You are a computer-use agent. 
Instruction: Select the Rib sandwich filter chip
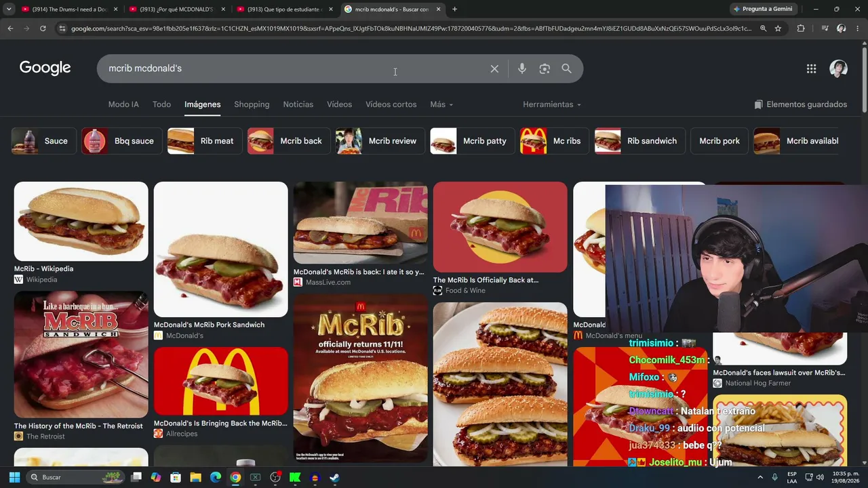pos(639,141)
